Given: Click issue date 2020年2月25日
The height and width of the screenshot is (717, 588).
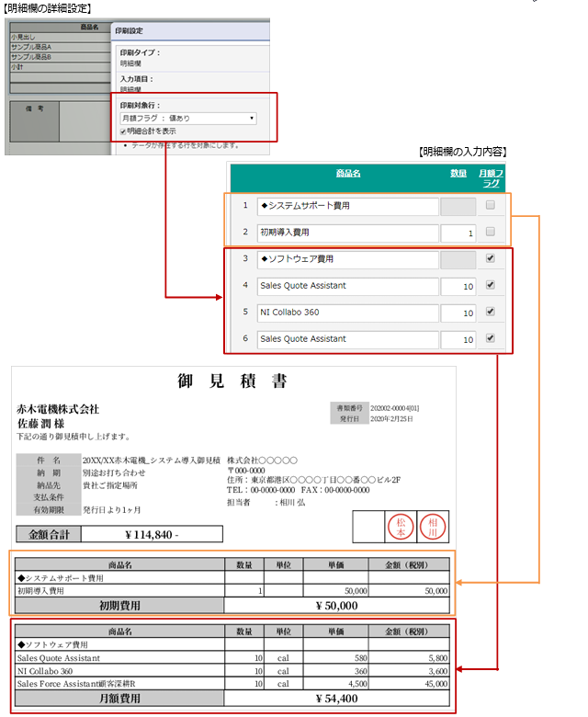Looking at the screenshot, I should click(391, 419).
